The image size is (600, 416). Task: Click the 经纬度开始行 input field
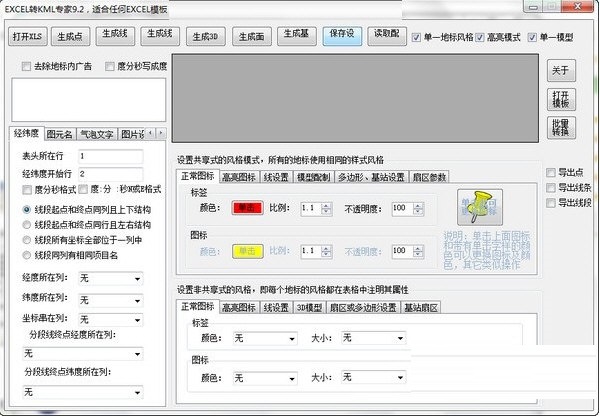[111, 174]
